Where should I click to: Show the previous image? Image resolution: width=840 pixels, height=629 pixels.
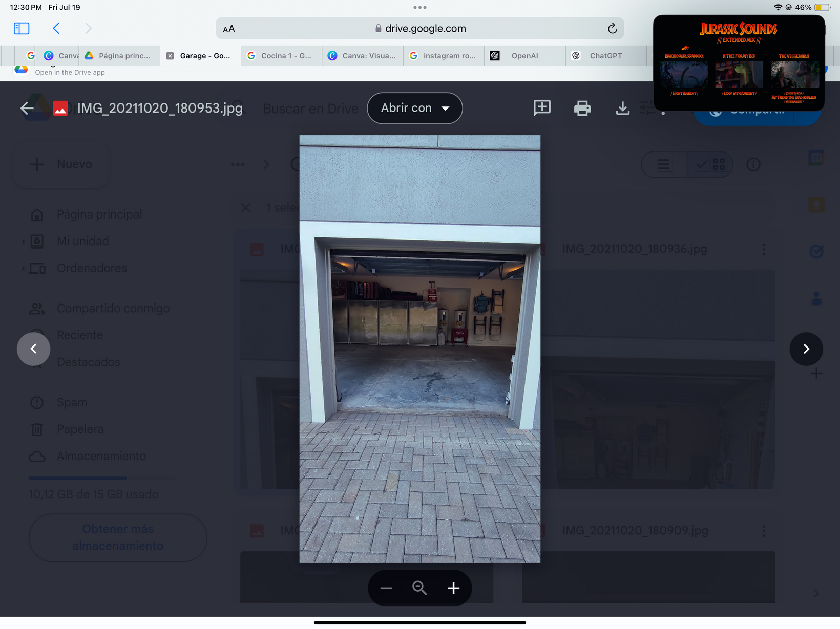34,349
